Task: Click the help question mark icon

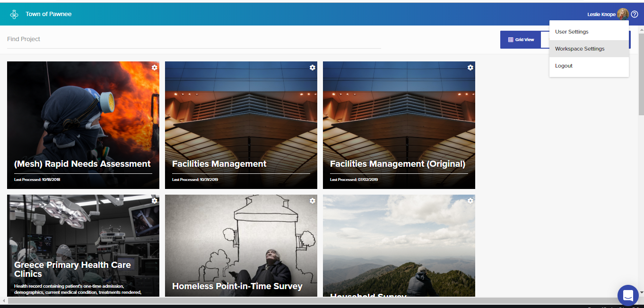Action: point(635,14)
